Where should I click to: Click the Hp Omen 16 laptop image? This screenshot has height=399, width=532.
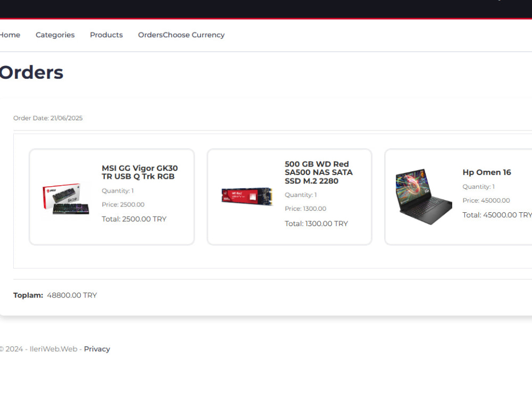click(424, 197)
